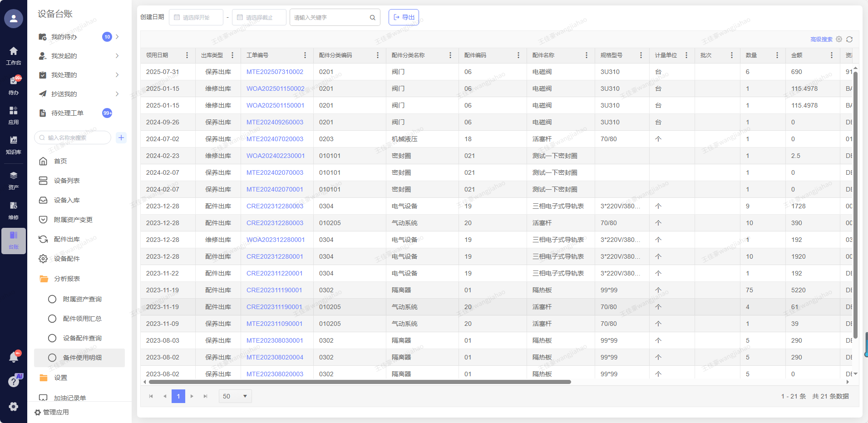Screen dimensions: 868x423
Task: Click the notification bell icon
Action: tap(14, 358)
